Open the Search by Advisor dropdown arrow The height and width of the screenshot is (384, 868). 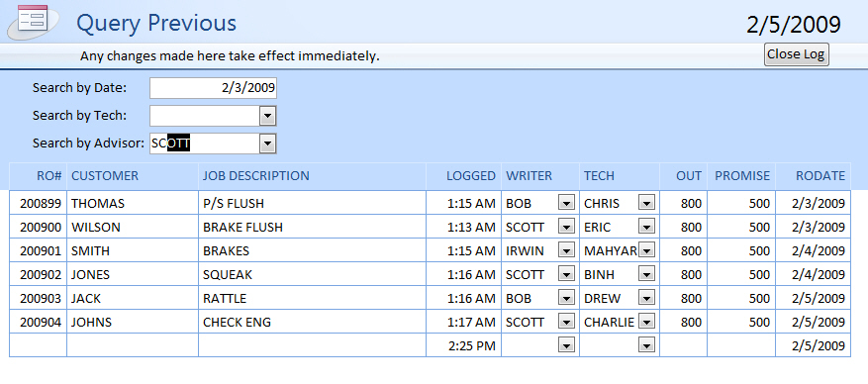(267, 144)
